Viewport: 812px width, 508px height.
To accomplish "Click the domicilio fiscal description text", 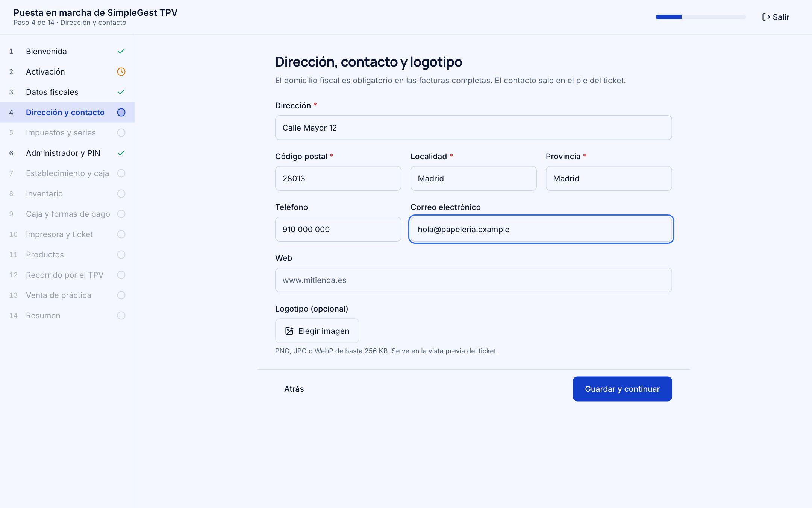I will click(450, 80).
